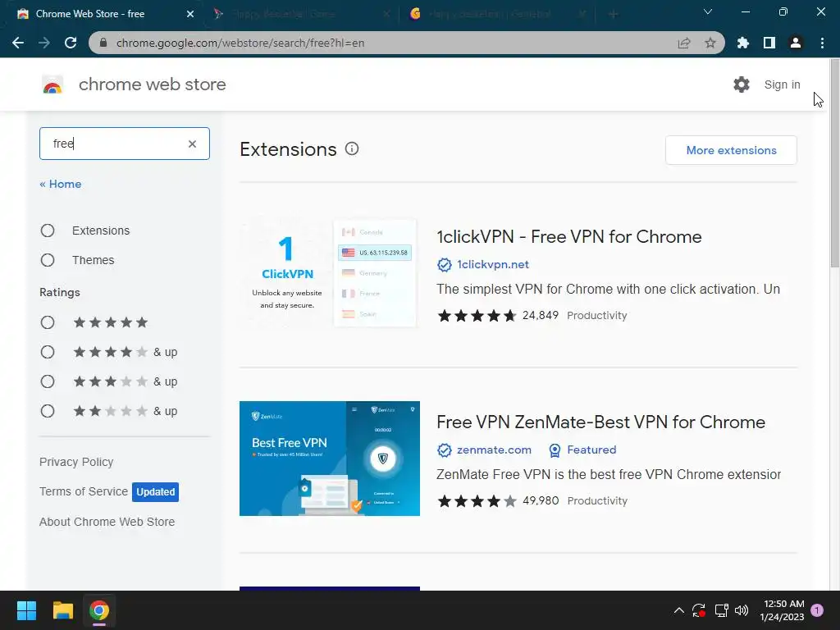The image size is (840, 630).
Task: Open File Explorer from the taskbar
Action: coord(63,610)
